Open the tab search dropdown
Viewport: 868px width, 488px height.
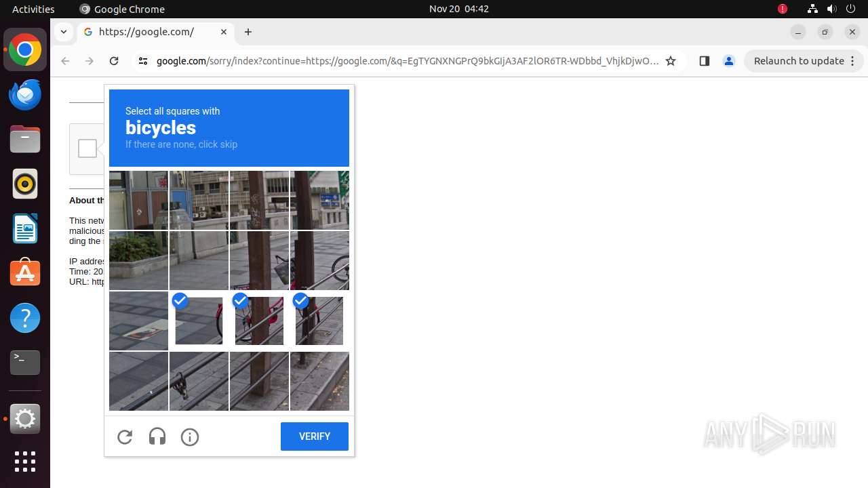(63, 32)
